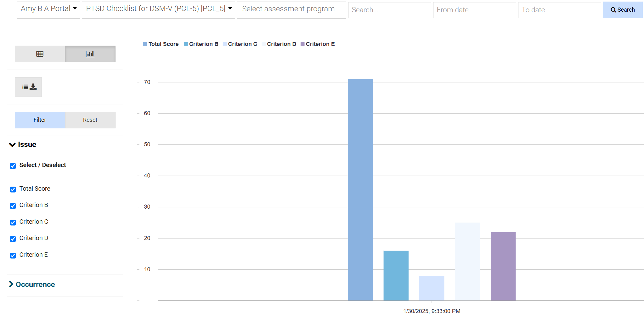Disable the Criterion E checkbox
Image resolution: width=644 pixels, height=315 pixels.
click(x=13, y=256)
